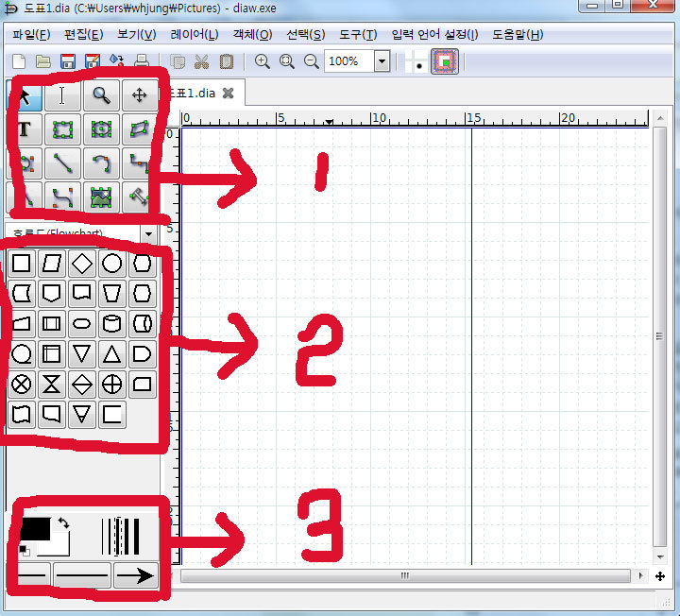Pick the flowchart trapezoid manual operation shape
The height and width of the screenshot is (616, 680).
pos(111,294)
